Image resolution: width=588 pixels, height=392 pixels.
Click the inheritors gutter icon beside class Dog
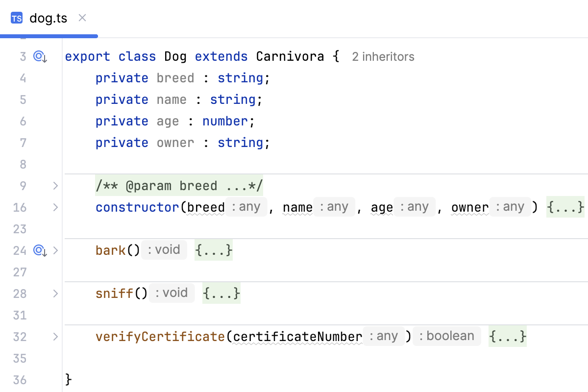pyautogui.click(x=39, y=57)
